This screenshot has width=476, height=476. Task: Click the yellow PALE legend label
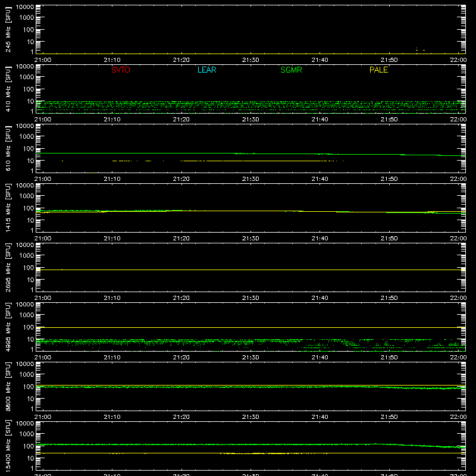click(378, 70)
